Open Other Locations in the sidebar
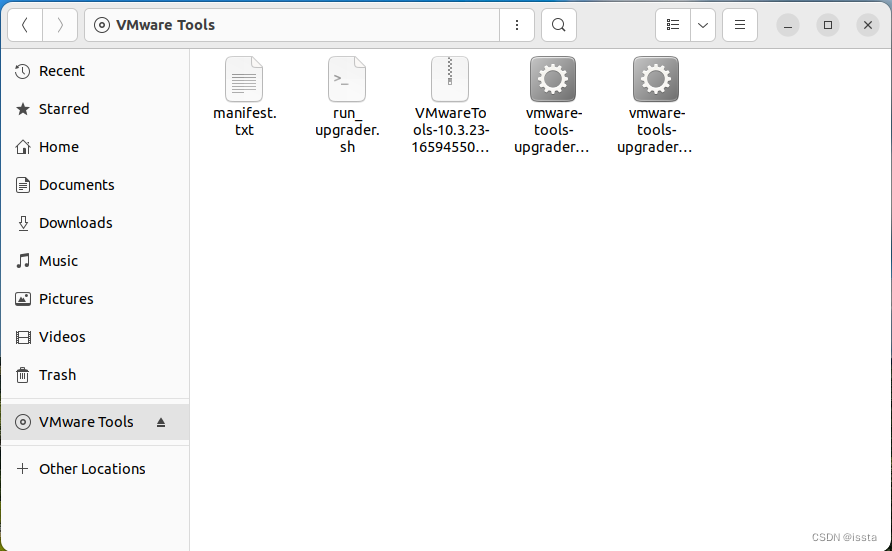Image resolution: width=892 pixels, height=551 pixels. pos(95,469)
